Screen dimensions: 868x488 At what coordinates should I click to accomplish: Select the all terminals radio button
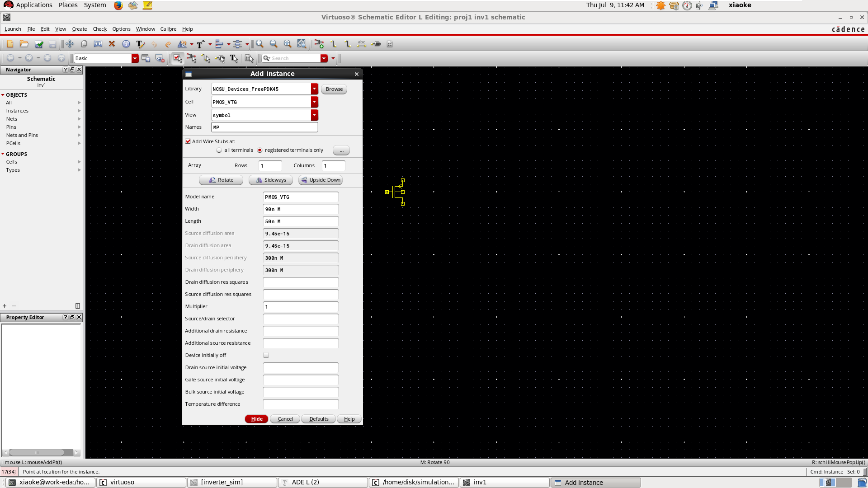(219, 150)
